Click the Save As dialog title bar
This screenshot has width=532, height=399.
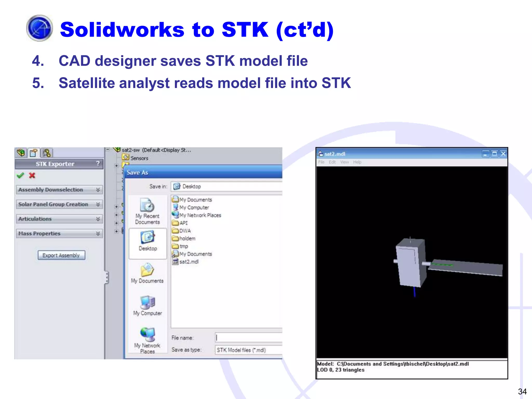[x=203, y=172]
